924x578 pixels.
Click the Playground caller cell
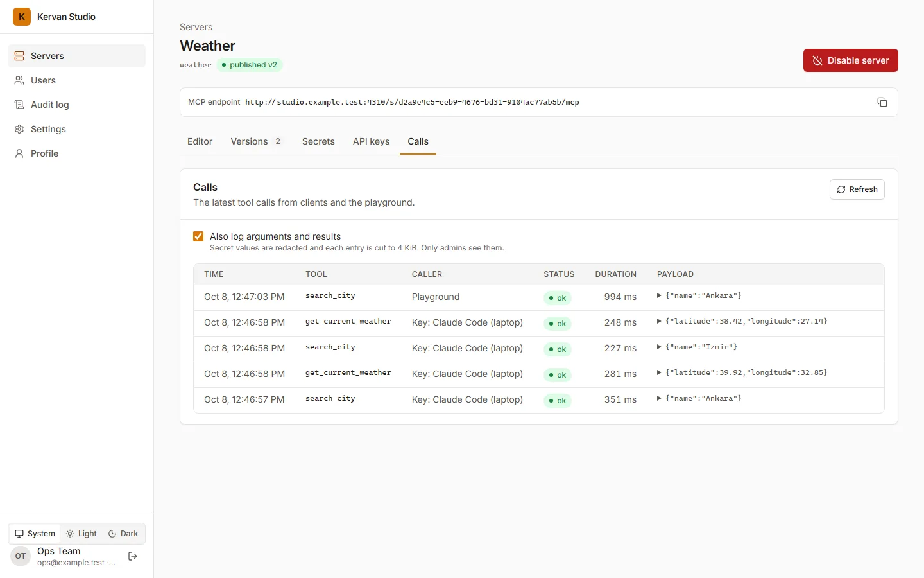point(436,297)
